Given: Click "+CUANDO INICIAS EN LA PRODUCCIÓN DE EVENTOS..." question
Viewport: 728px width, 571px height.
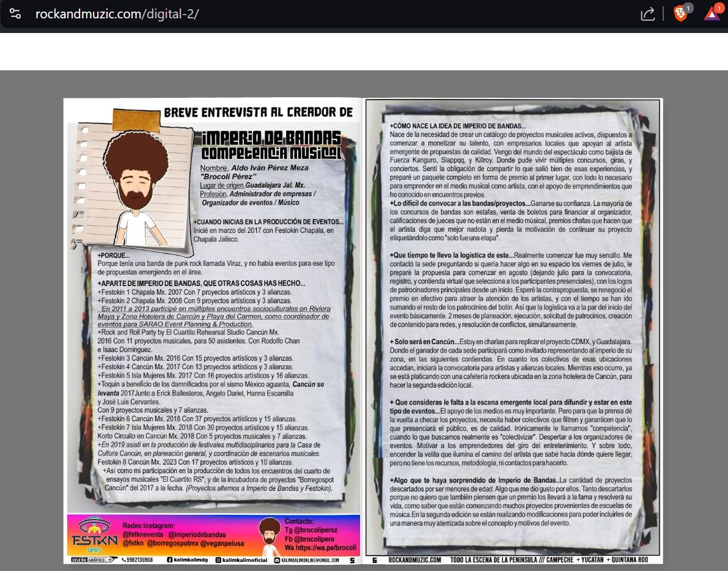Looking at the screenshot, I should point(268,222).
